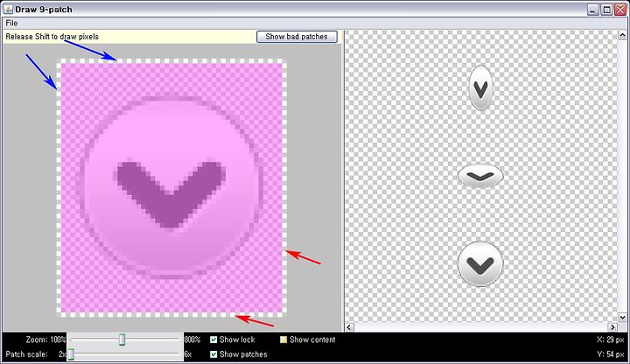Screen dimensions: 630x364
Task: Close the Draw 9-patch window
Action: point(620,10)
